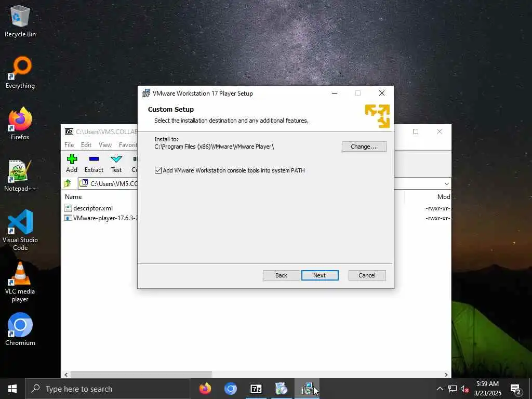Select the VLC media player desktop shortcut
The width and height of the screenshot is (532, 399).
[20, 282]
